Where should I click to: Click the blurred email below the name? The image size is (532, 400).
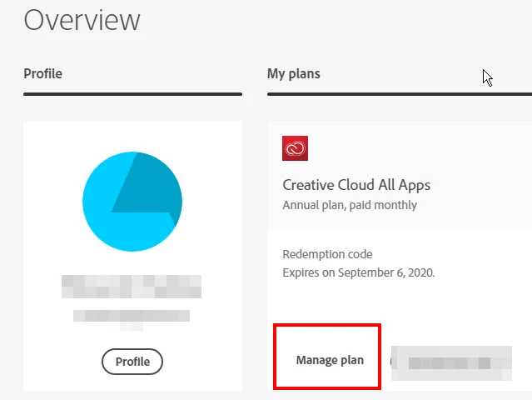(x=132, y=316)
